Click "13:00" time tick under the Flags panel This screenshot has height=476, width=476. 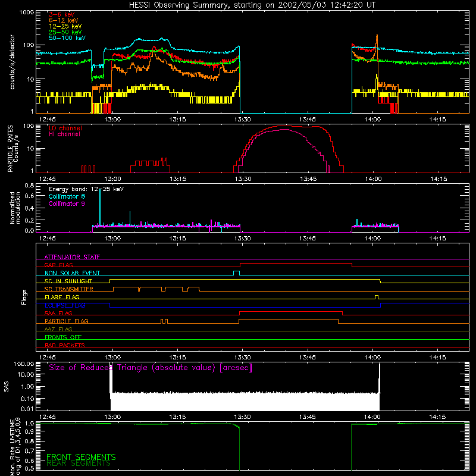(112, 358)
